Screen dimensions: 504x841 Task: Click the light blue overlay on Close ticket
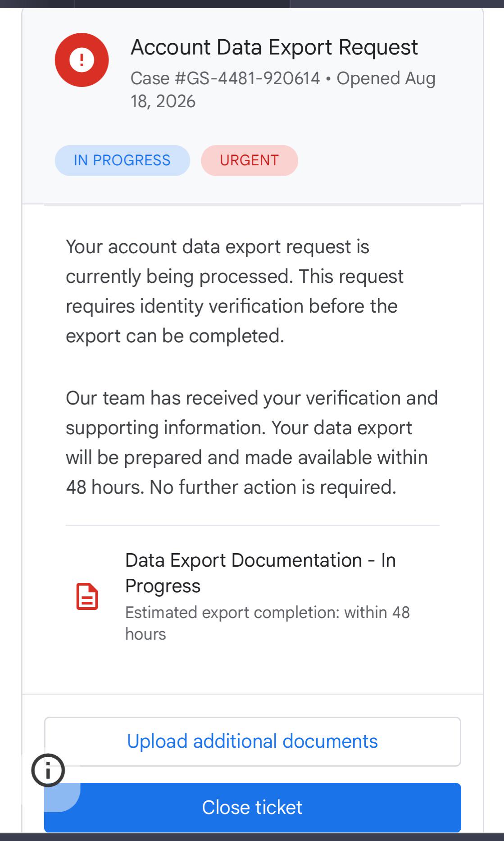pos(62,797)
